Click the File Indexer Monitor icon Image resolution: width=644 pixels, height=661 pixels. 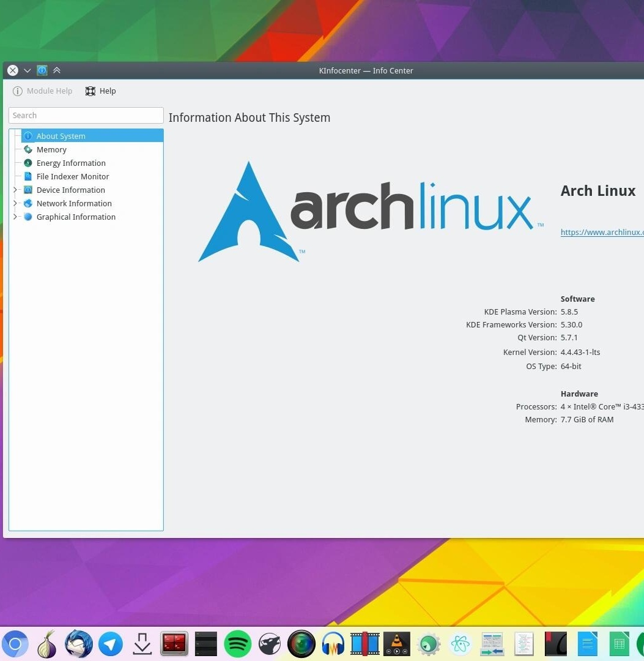pyautogui.click(x=28, y=176)
